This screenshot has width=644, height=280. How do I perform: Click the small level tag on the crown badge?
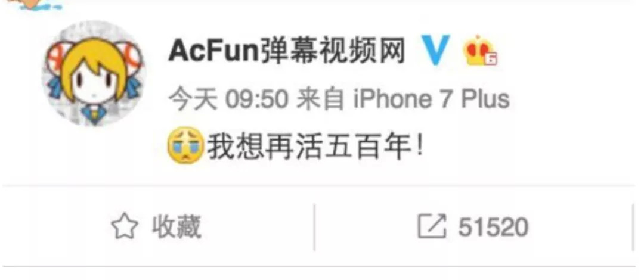(x=491, y=60)
